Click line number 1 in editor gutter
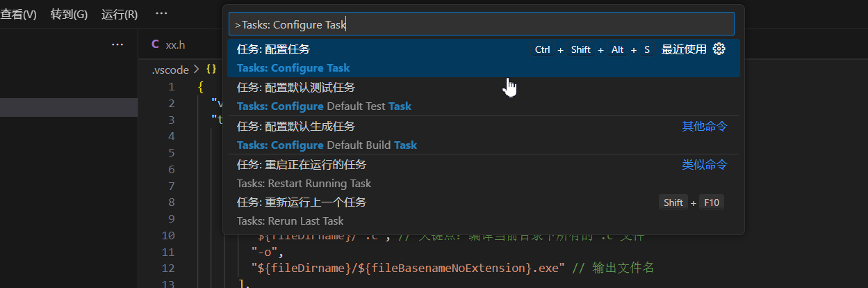The height and width of the screenshot is (288, 868). [x=171, y=87]
